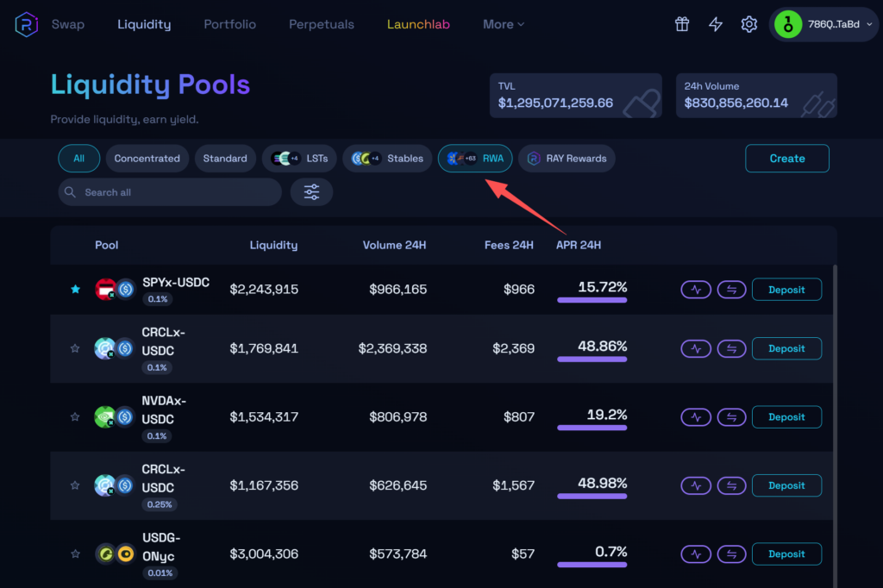Open the filter sliders icon beside search
The height and width of the screenshot is (588, 883).
coord(311,192)
